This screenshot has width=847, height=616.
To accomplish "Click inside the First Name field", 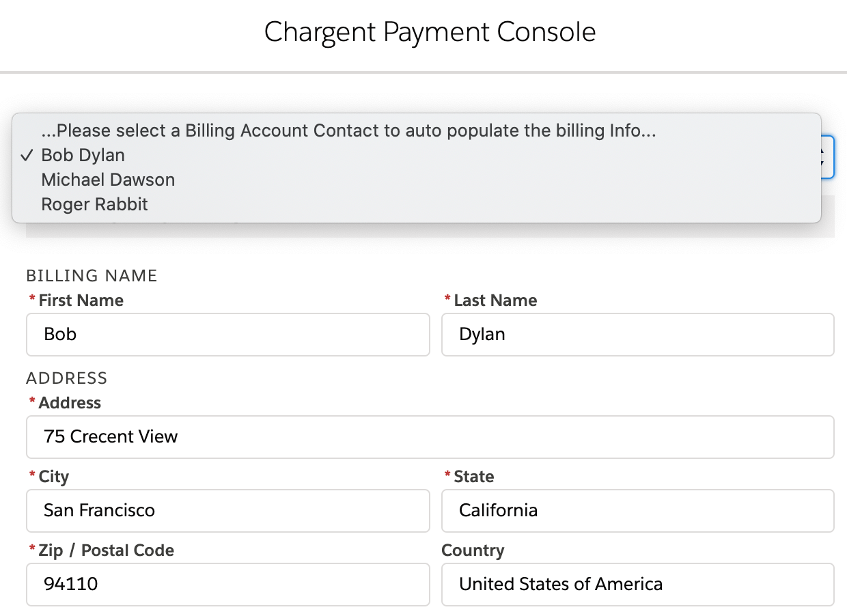I will (x=227, y=335).
